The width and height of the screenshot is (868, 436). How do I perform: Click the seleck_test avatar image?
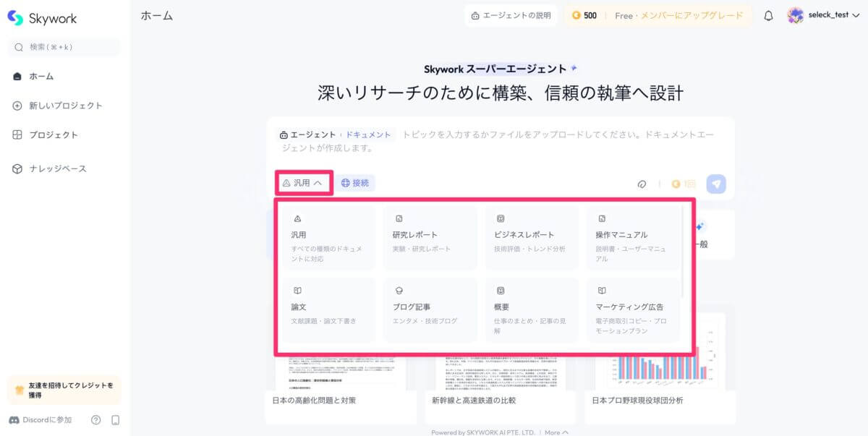[795, 15]
